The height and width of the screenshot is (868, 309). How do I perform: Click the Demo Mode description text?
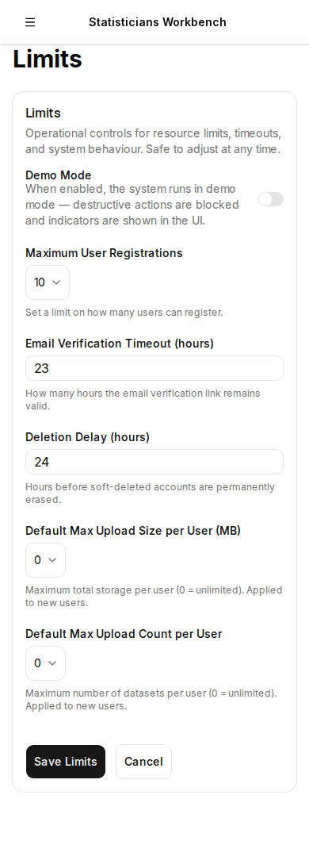(132, 205)
